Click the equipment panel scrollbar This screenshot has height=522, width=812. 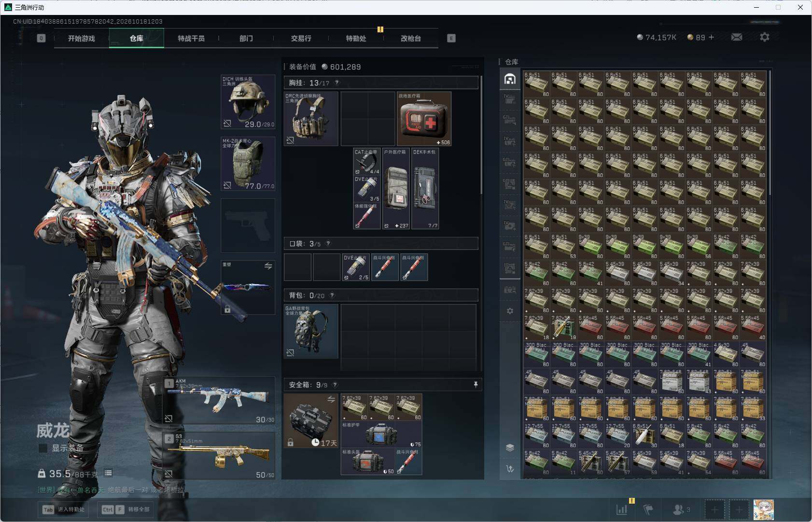[x=481, y=135]
